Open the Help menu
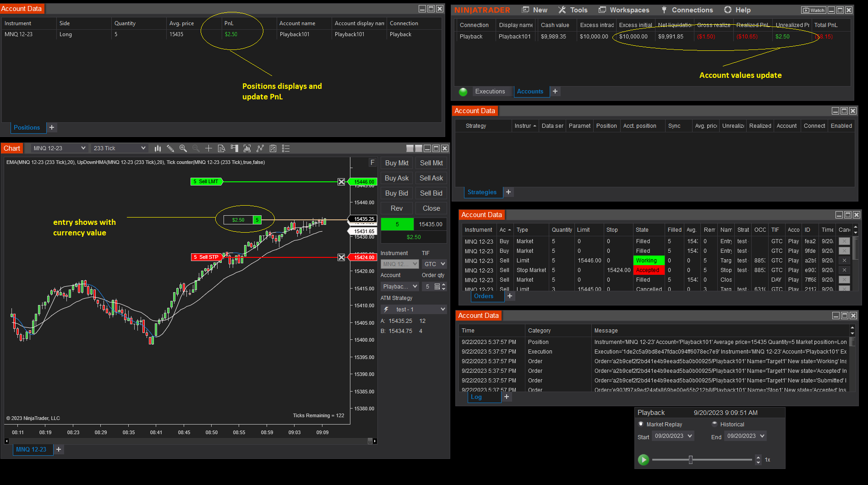868x485 pixels. coord(737,10)
